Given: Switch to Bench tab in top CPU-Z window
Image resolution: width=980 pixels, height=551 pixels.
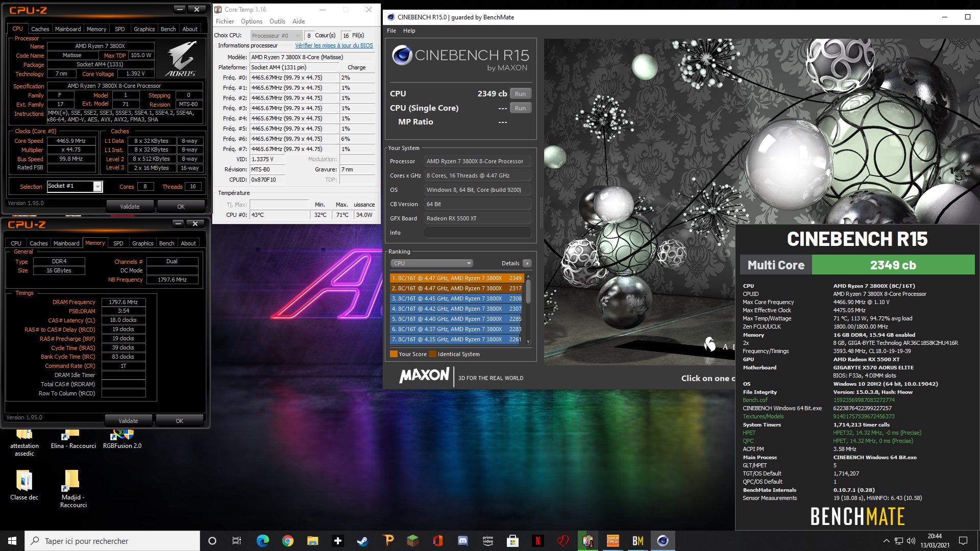Looking at the screenshot, I should (x=168, y=29).
